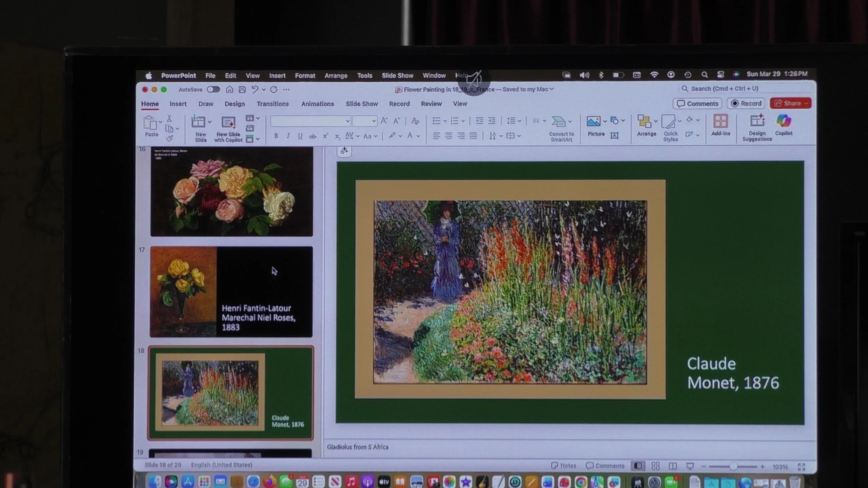
Task: Expand the font size dropdown
Action: point(374,121)
